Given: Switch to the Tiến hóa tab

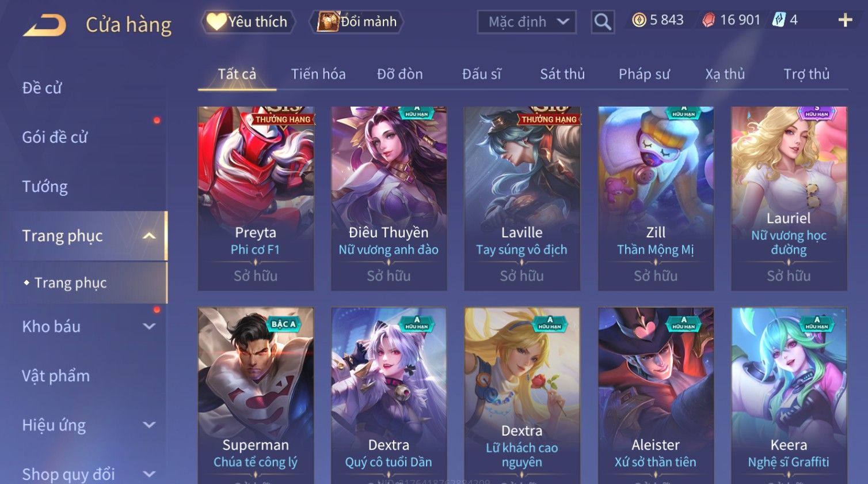Looking at the screenshot, I should 318,74.
